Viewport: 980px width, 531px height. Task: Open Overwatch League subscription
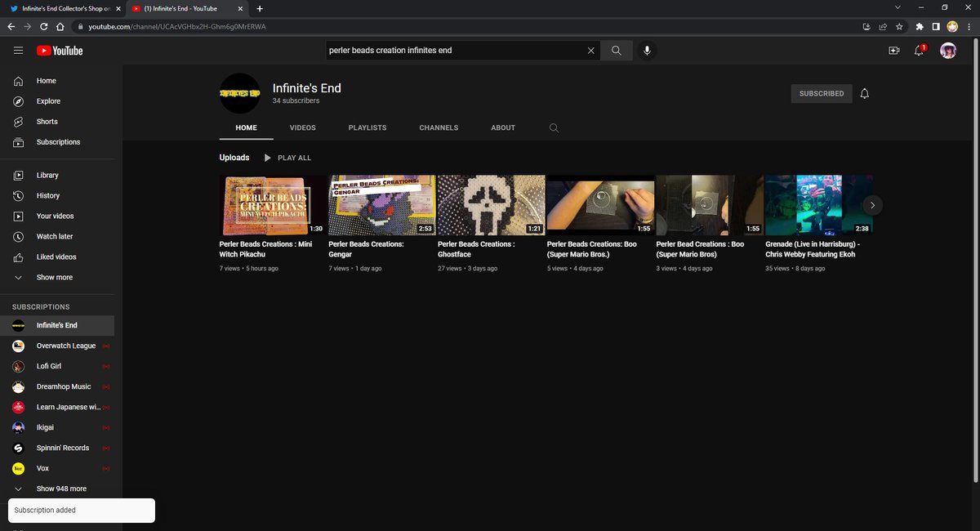click(x=57, y=346)
